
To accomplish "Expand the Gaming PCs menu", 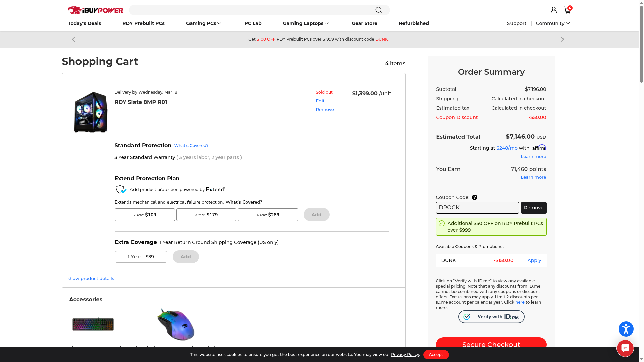I will pyautogui.click(x=204, y=23).
